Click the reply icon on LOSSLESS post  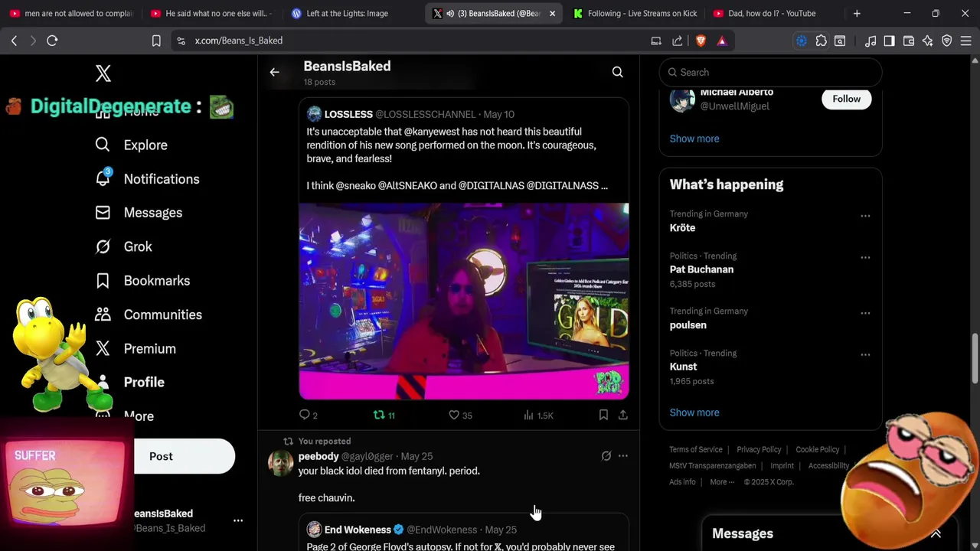pos(305,415)
